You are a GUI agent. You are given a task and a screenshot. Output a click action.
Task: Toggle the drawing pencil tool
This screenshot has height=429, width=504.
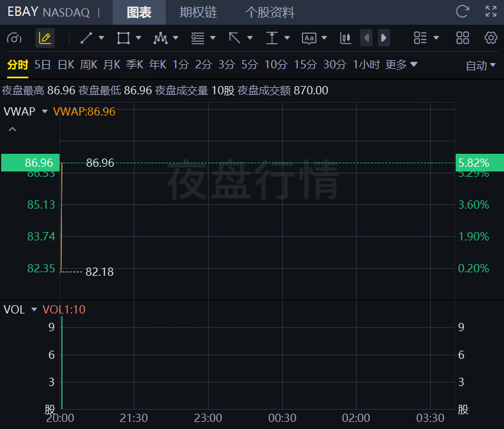[x=45, y=38]
